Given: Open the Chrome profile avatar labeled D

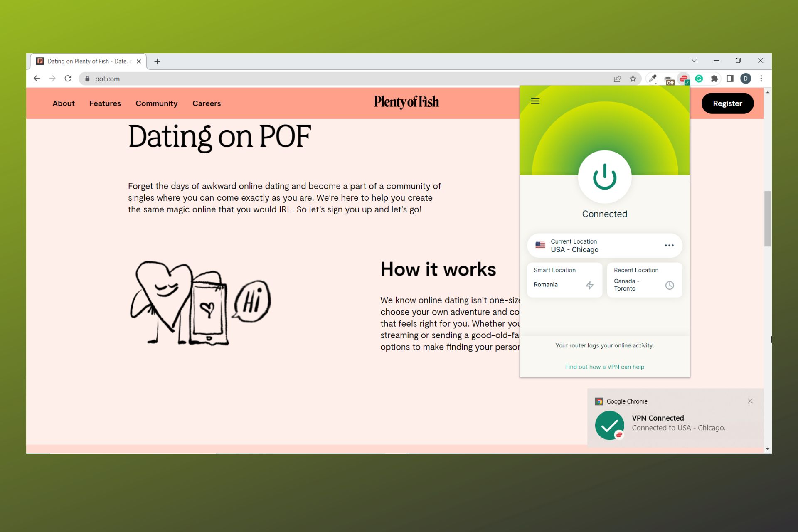Looking at the screenshot, I should point(746,79).
